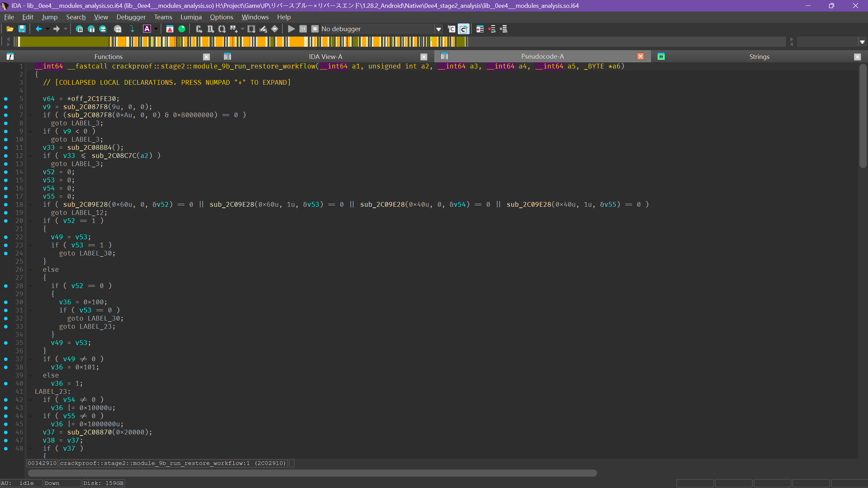This screenshot has width=868, height=488.
Task: Open the Search menu
Action: coord(76,17)
